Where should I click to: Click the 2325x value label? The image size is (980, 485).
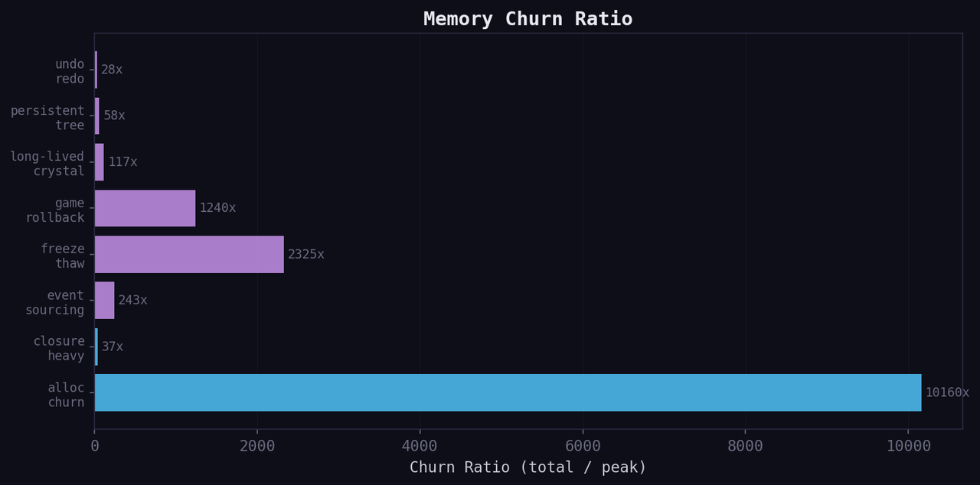305,254
